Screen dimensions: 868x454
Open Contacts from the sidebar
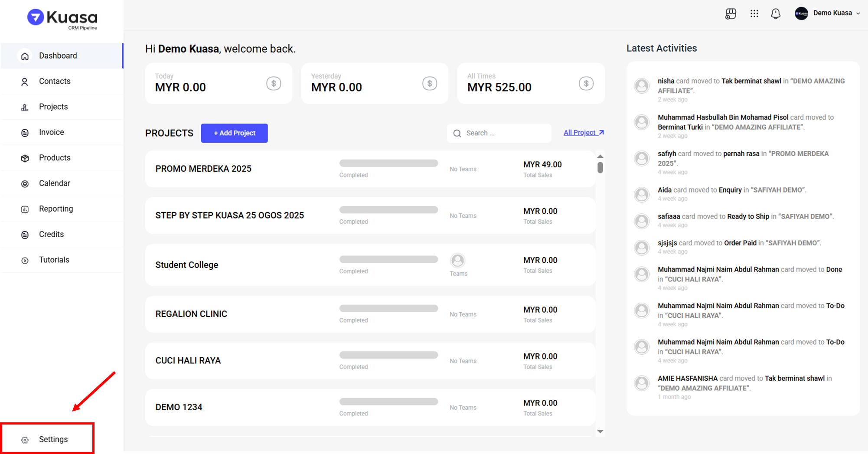coord(55,82)
